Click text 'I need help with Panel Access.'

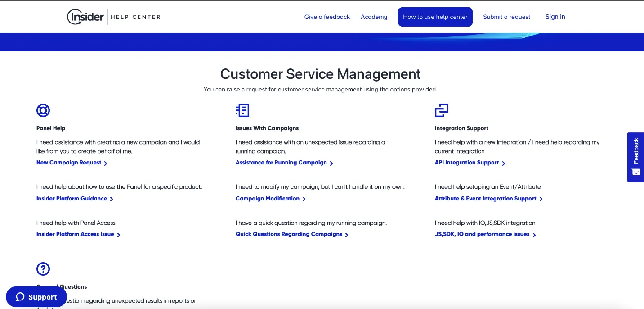pos(76,223)
